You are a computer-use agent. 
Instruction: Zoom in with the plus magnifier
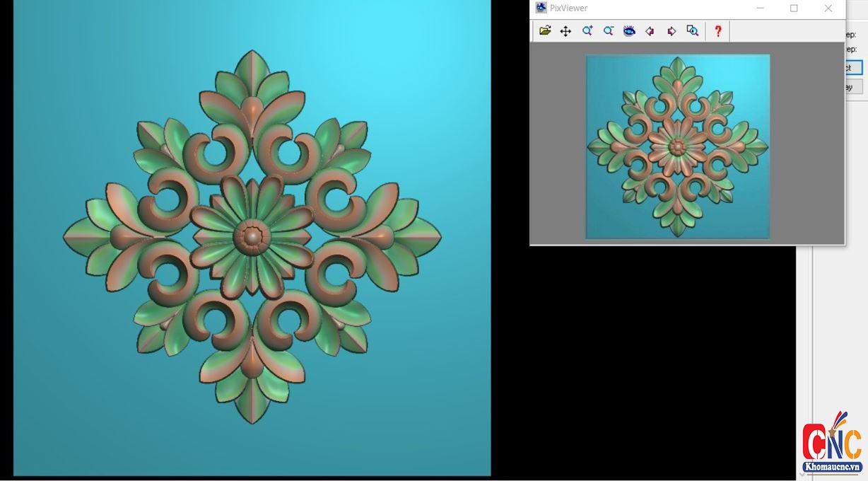[x=587, y=30]
